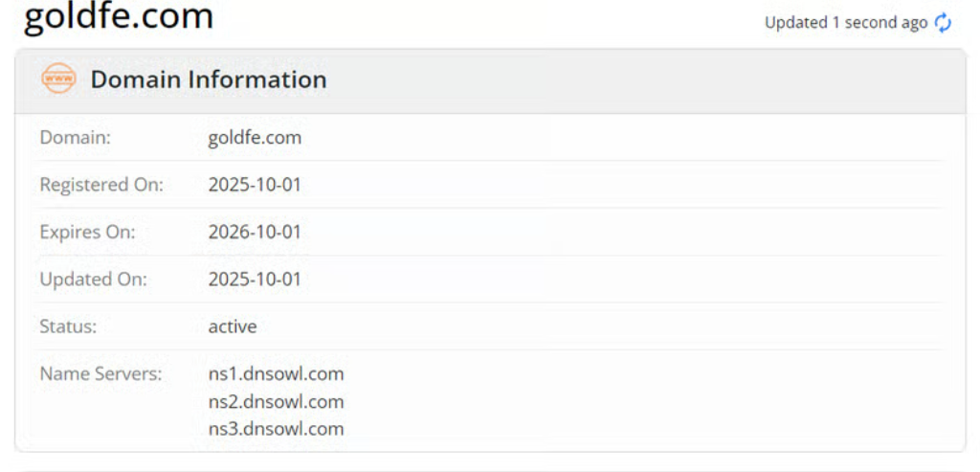Click the ns2.dnsowl.com name server
This screenshot has height=472, width=980.
276,401
